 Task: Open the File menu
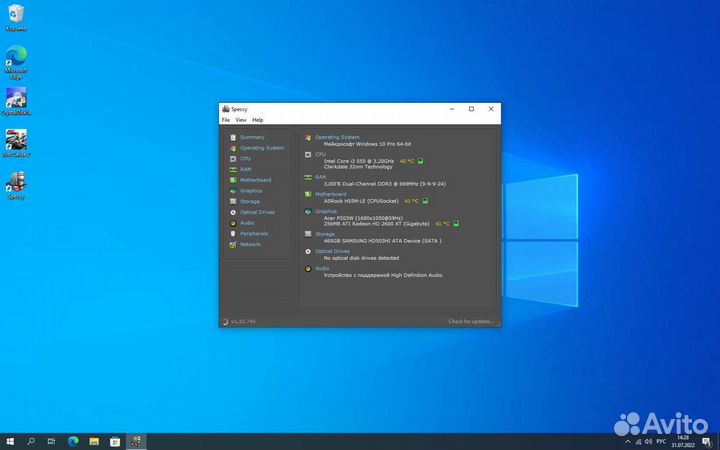point(226,120)
